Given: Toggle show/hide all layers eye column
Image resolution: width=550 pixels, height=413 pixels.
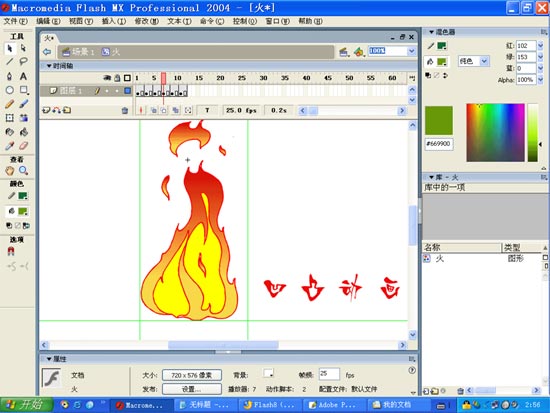Looking at the screenshot, I should click(107, 78).
